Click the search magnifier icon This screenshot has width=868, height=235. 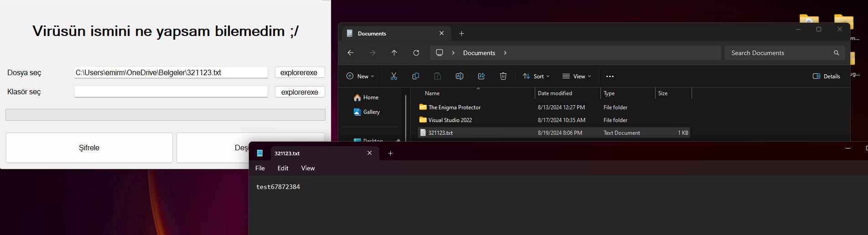tap(837, 53)
